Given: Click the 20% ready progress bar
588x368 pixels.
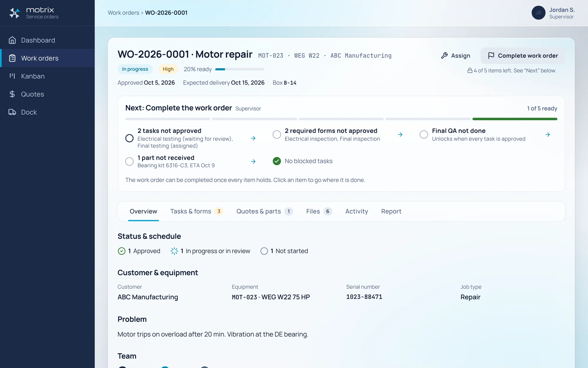Looking at the screenshot, I should coord(240,69).
